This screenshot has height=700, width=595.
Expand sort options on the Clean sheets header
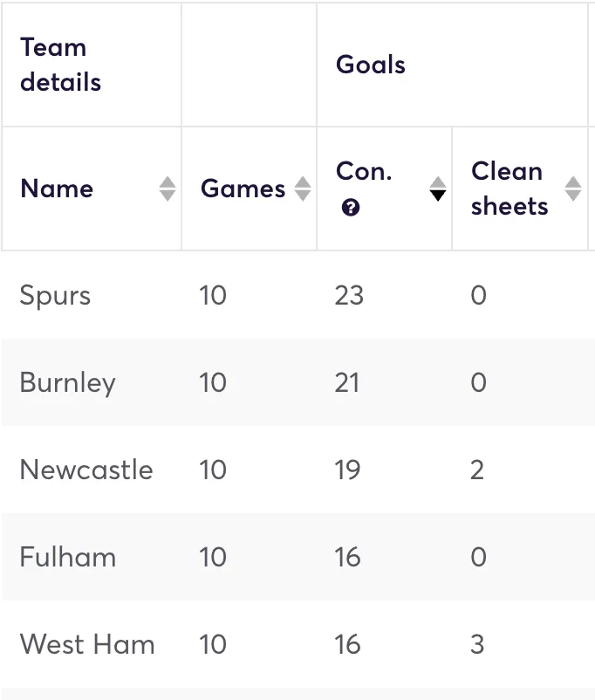click(573, 189)
